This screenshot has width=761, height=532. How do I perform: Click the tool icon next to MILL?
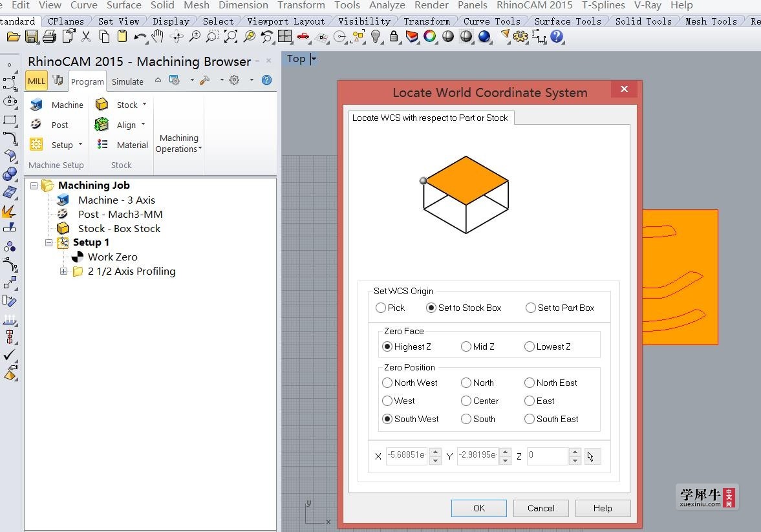(x=58, y=81)
